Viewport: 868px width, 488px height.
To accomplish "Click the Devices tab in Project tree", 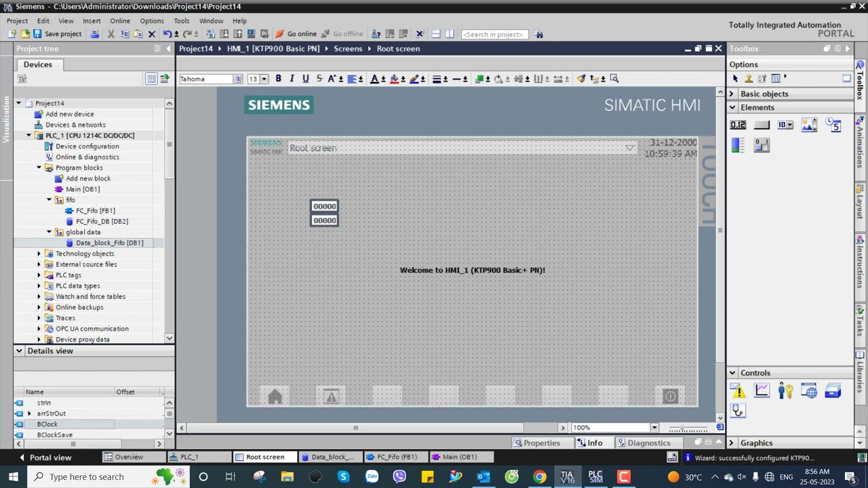I will click(38, 64).
